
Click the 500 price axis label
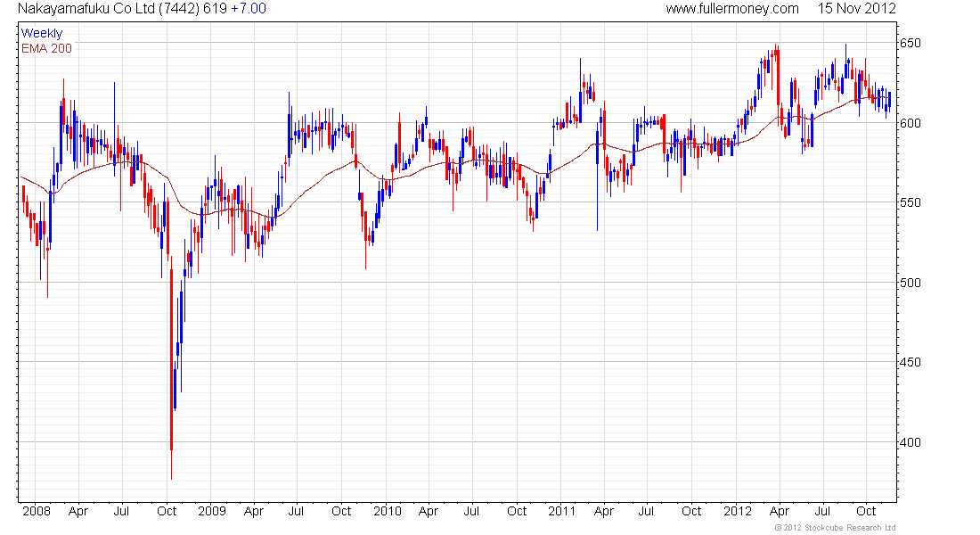pos(910,283)
